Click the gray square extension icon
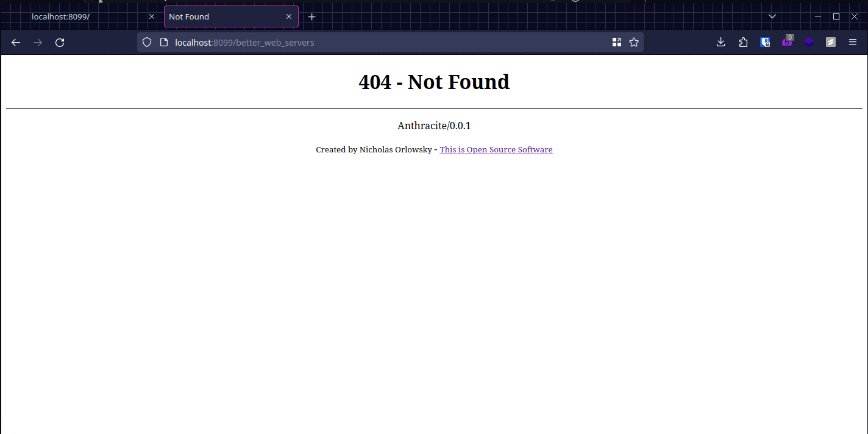868x434 pixels. coord(831,42)
